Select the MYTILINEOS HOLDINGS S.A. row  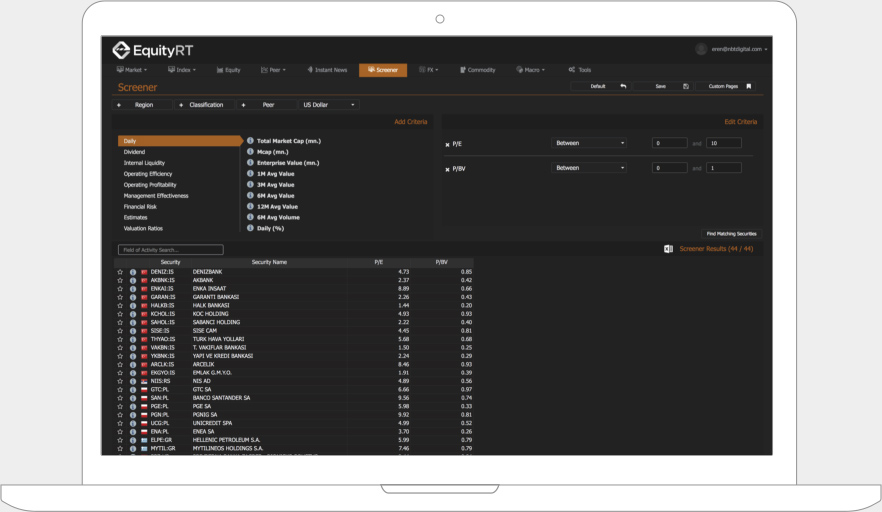point(294,448)
